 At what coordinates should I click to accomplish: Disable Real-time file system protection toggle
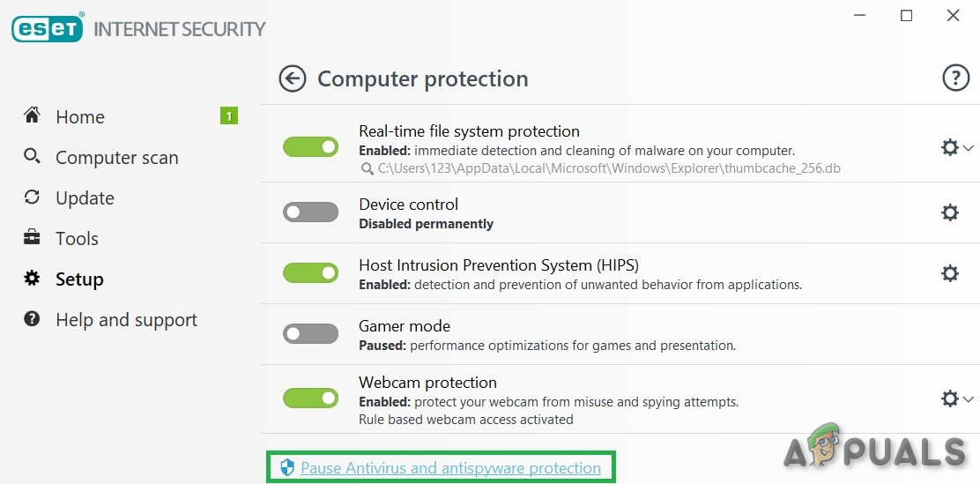(x=310, y=147)
